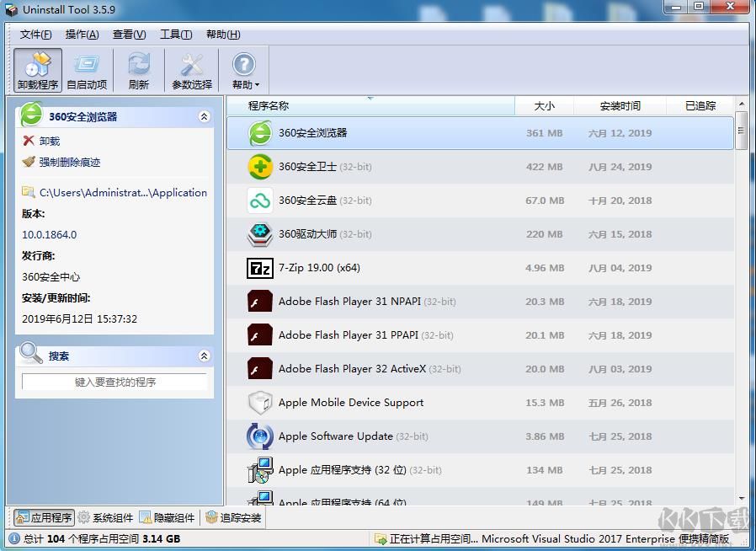Click the 总计 104 个程序 status text
The width and height of the screenshot is (756, 551).
click(101, 539)
